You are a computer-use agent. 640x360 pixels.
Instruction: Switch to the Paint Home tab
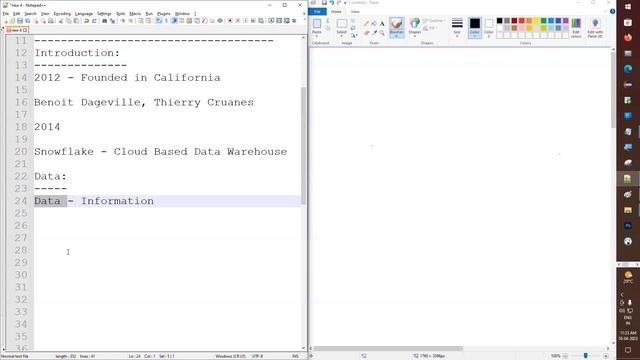(x=336, y=11)
